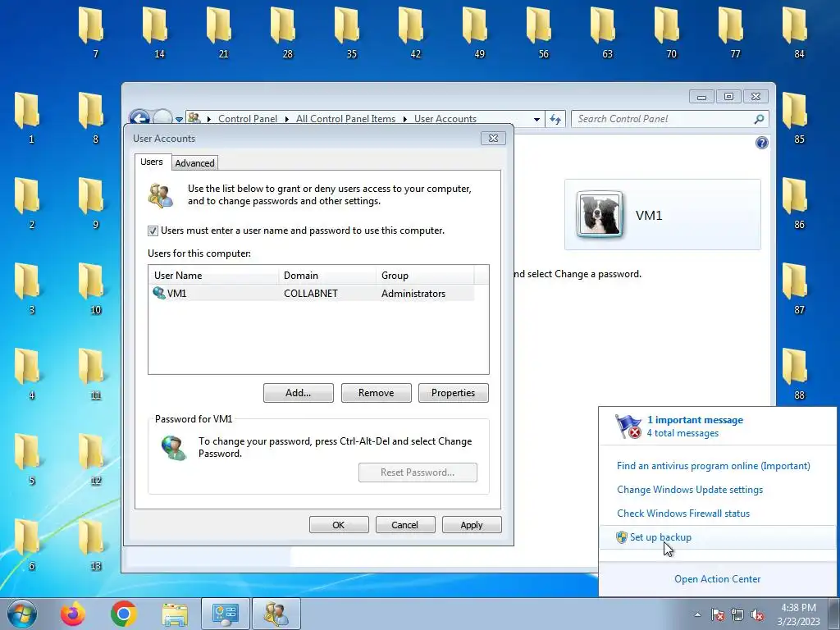Viewport: 840px width, 630px height.
Task: Click the Action Center flag tray icon
Action: pos(718,614)
